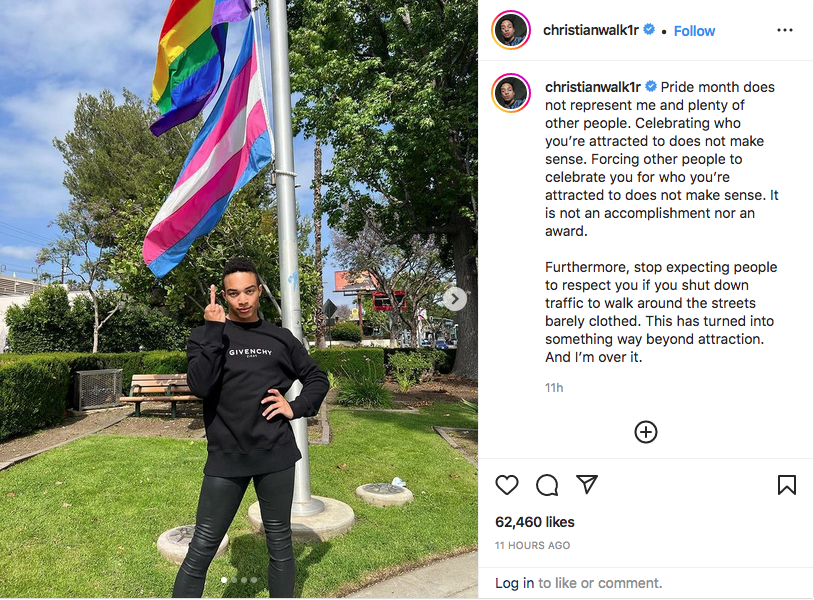Click the 11 HOURS AGO timestamp

(532, 546)
